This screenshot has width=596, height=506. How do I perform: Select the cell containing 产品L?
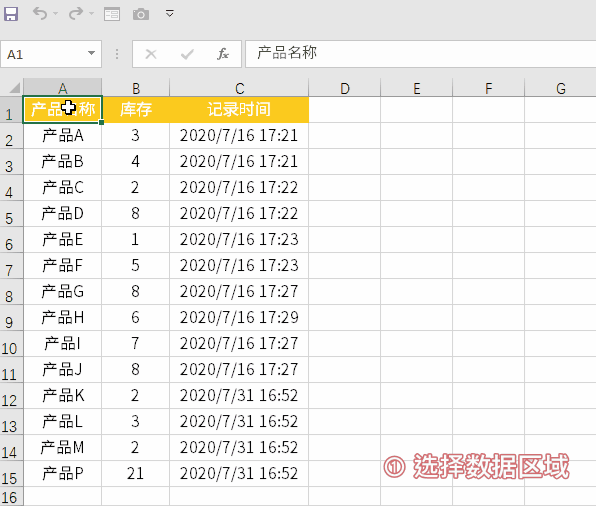click(x=63, y=422)
